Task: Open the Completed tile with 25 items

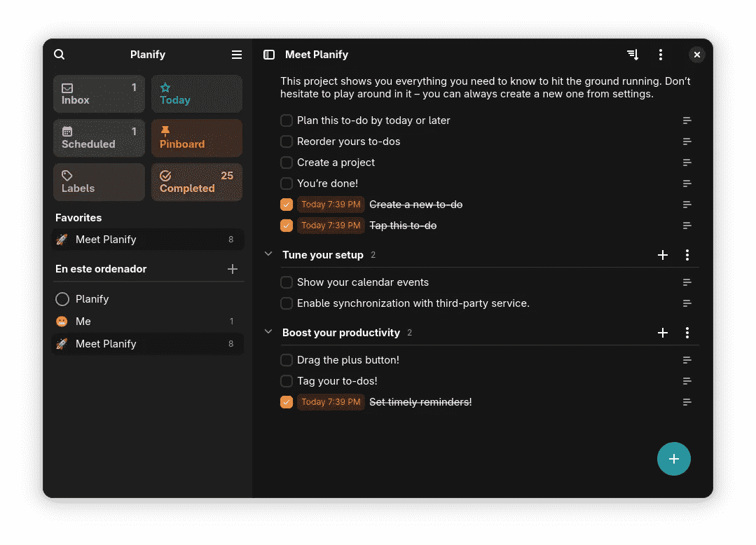Action: pyautogui.click(x=197, y=182)
